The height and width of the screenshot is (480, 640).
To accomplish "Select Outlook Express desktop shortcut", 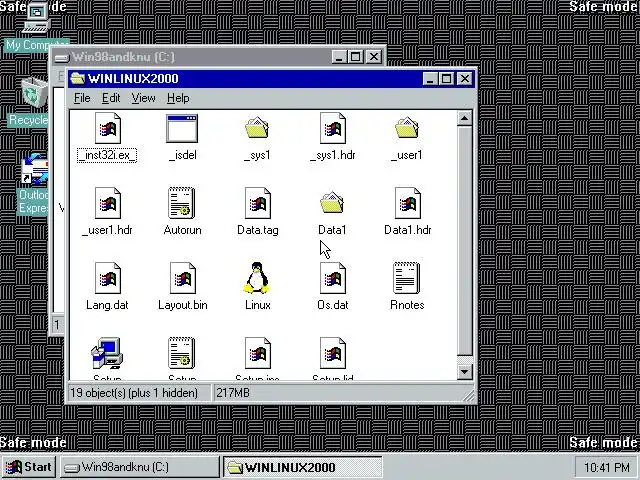I will (x=35, y=169).
